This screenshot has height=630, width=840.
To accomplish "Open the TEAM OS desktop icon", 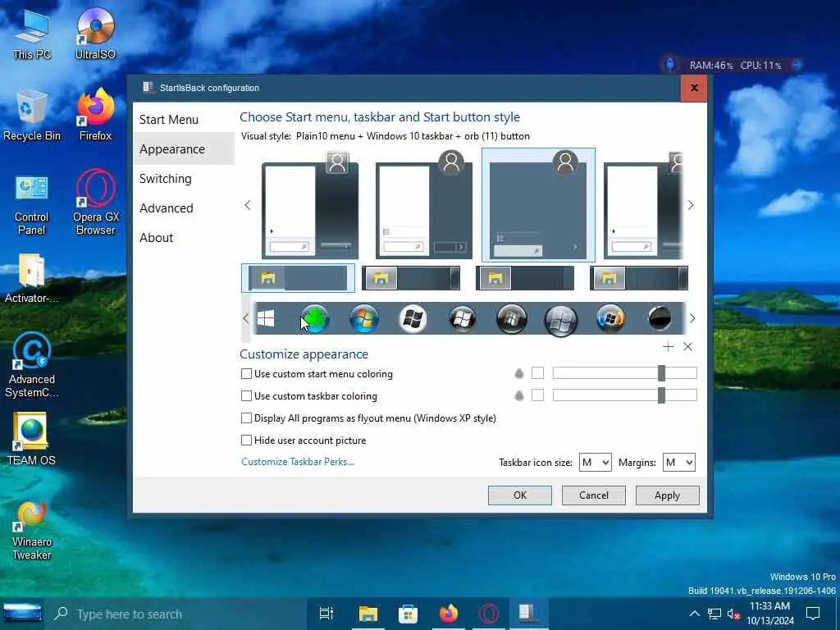I will pyautogui.click(x=32, y=440).
